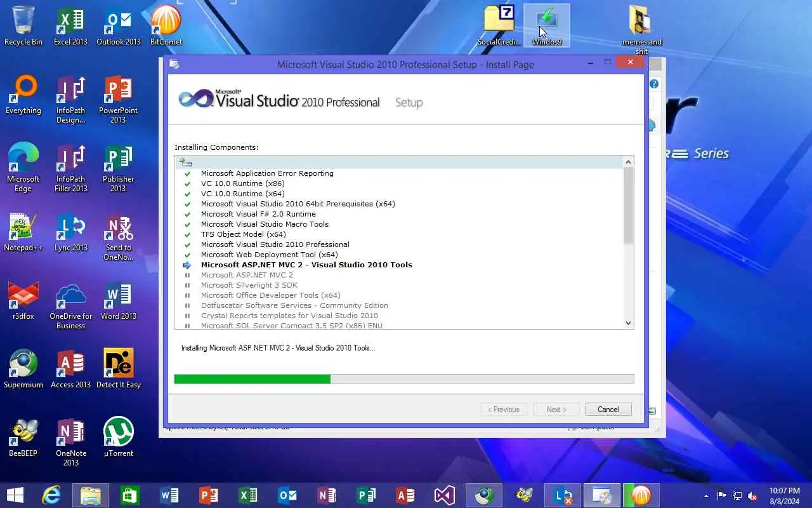Screen dimensions: 812x508
Task: Click the green installation progress bar
Action: point(252,379)
